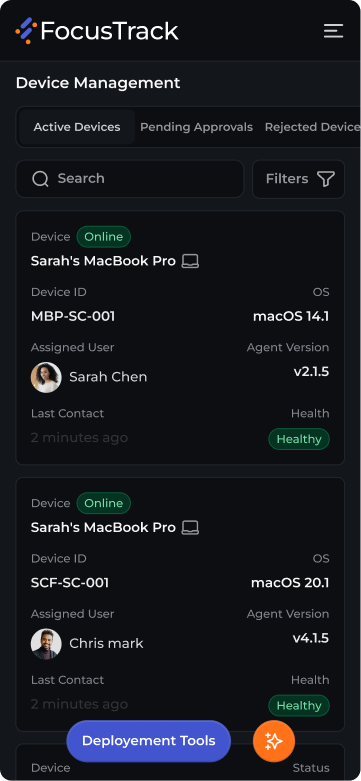Open the Rejected Devices tab
The height and width of the screenshot is (781, 361).
click(x=312, y=127)
